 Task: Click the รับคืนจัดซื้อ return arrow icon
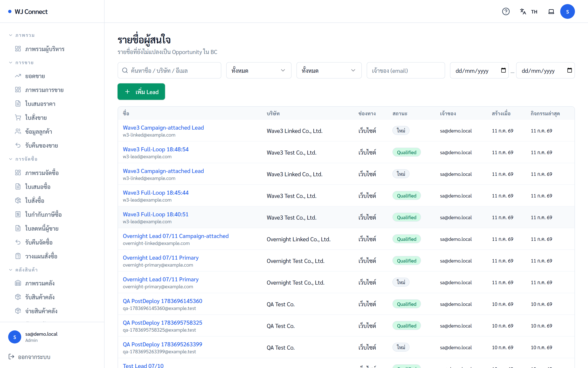[x=18, y=242]
